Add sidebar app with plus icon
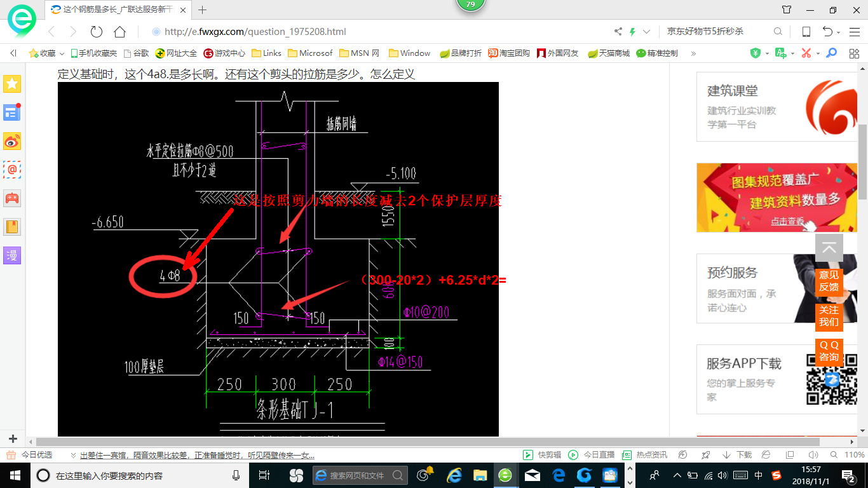868x488 pixels. point(13,439)
